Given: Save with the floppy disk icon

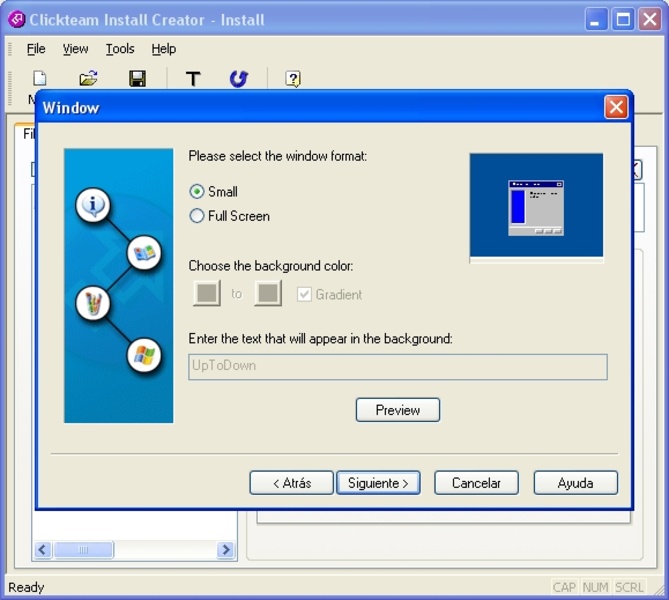Looking at the screenshot, I should [138, 78].
